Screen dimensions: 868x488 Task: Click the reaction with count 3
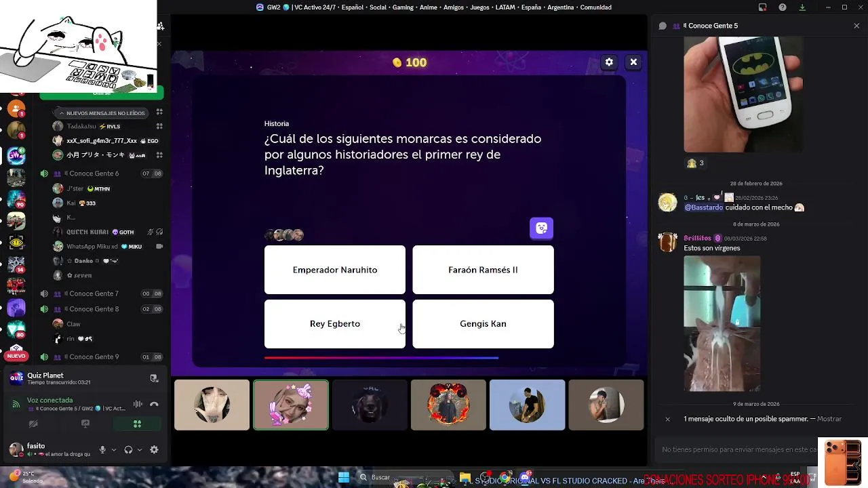click(x=696, y=163)
